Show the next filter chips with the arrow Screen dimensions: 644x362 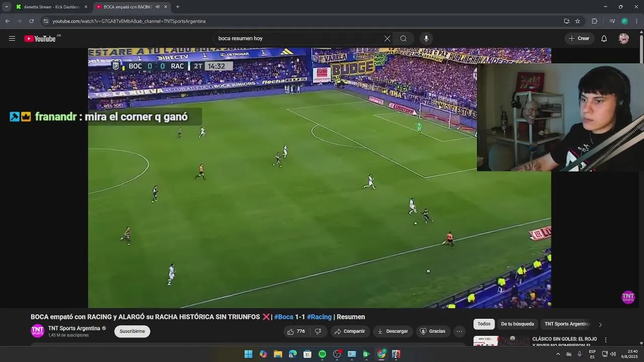[x=600, y=324]
